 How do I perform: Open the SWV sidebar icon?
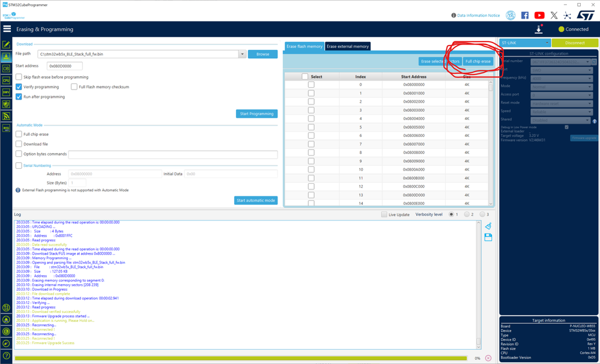[x=6, y=93]
